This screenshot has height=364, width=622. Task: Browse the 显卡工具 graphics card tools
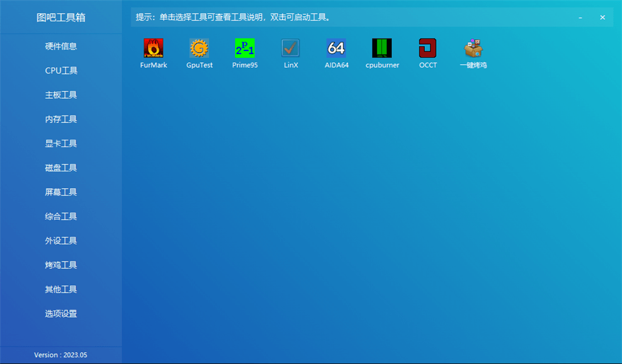tap(60, 143)
